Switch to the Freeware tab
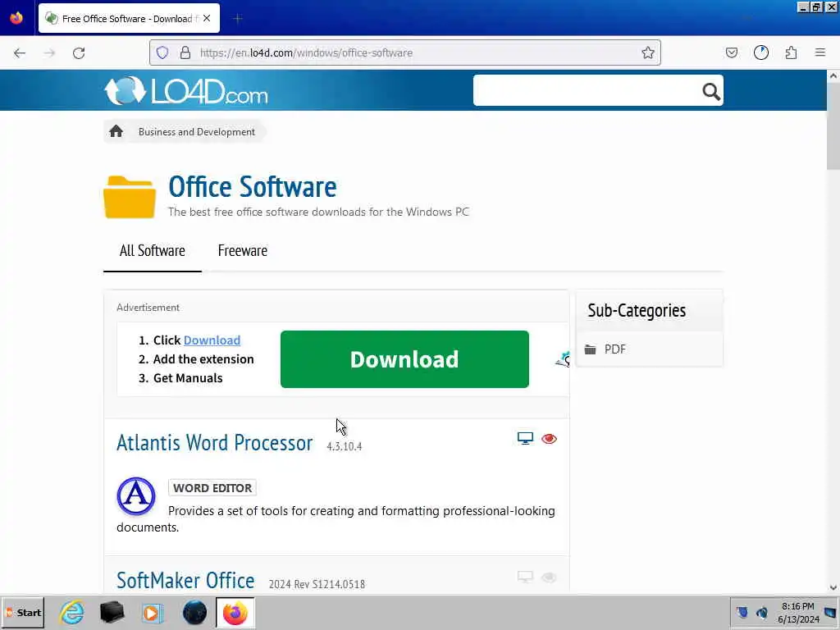 242,251
